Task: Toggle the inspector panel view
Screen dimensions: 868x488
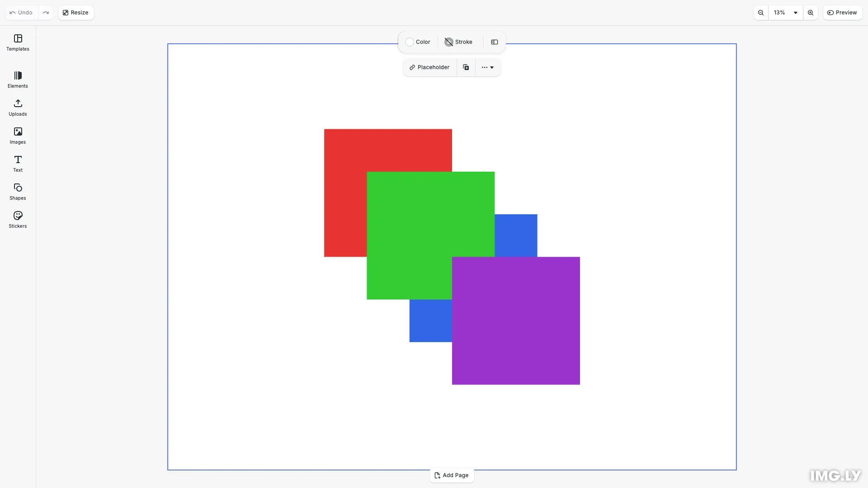Action: click(x=494, y=42)
